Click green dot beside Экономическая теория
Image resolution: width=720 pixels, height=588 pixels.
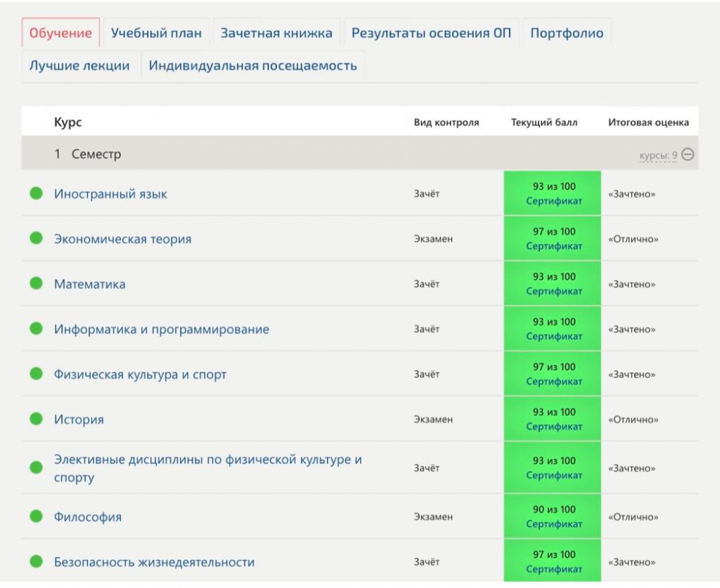click(36, 238)
